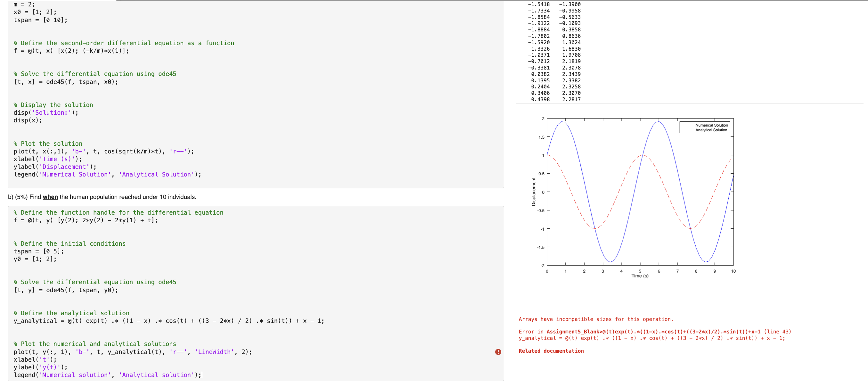Click the plot legend box
Viewport: 868px width, 386px height.
705,127
